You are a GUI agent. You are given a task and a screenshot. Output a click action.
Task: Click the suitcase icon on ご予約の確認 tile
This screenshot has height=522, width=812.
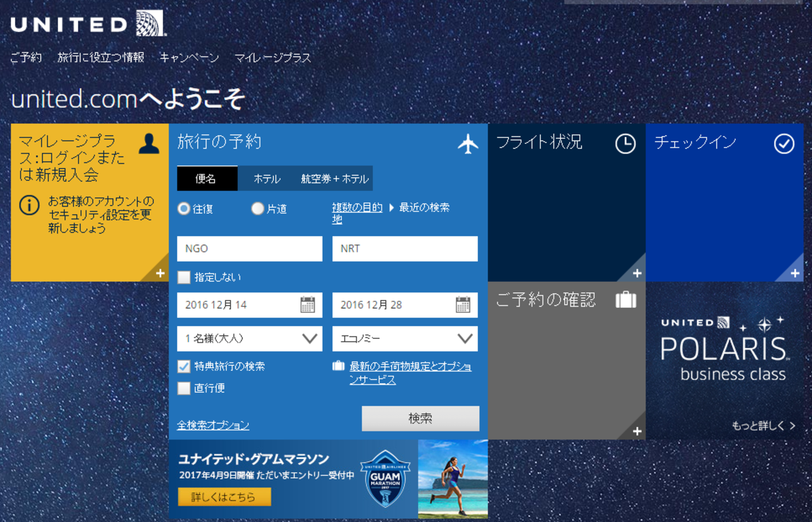coord(625,300)
